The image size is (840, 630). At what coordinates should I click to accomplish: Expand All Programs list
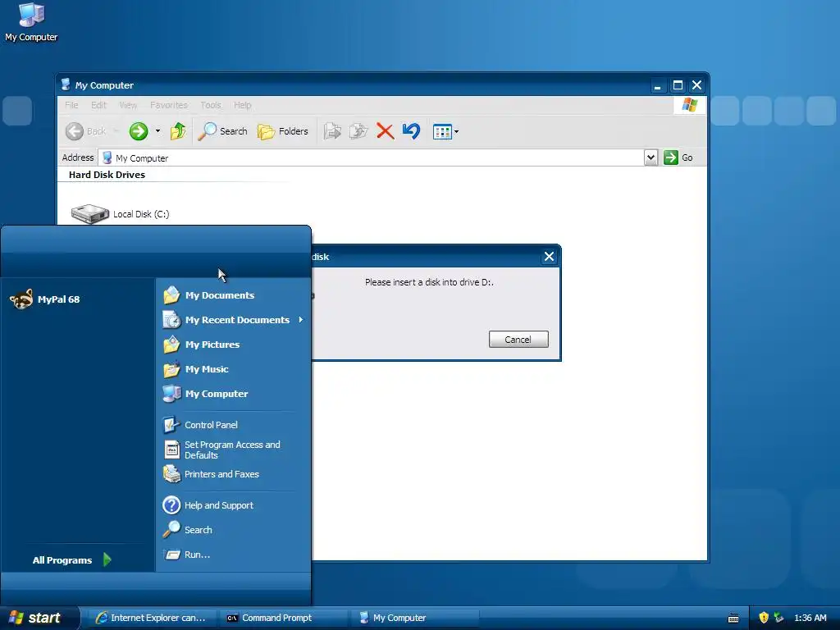point(72,559)
